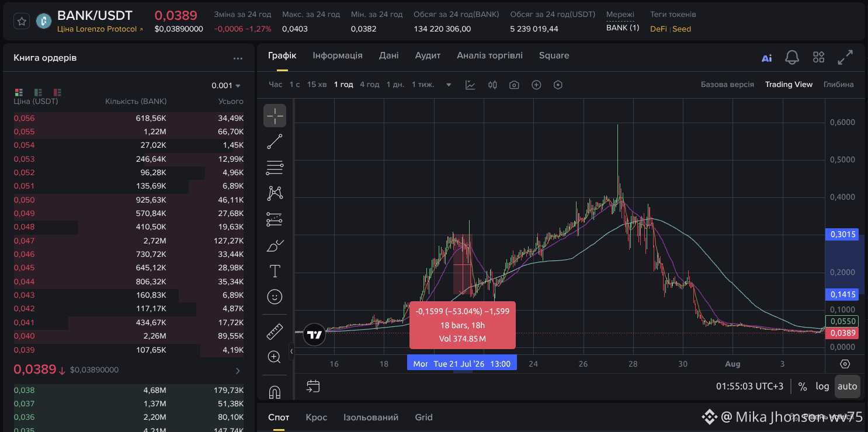Open chart settings hexagon icon
Screen dimensions: 868x432
click(x=558, y=85)
